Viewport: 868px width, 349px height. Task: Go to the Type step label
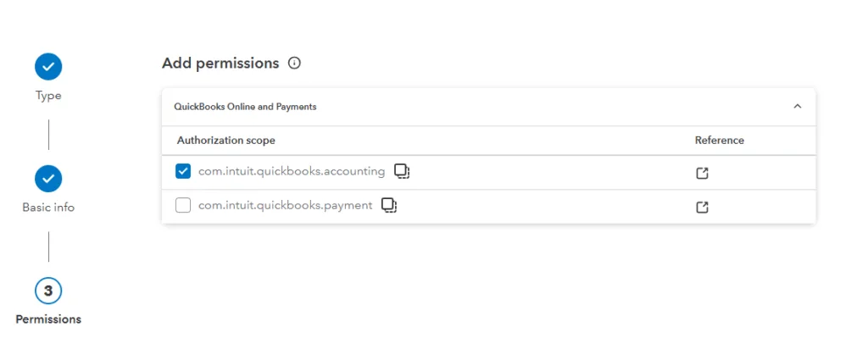[x=48, y=96]
